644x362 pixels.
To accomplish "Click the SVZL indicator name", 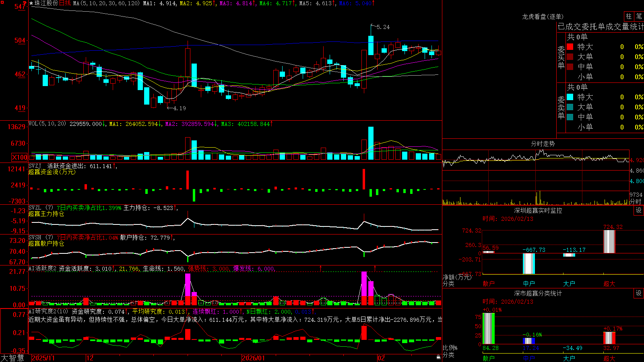I will [35, 208].
